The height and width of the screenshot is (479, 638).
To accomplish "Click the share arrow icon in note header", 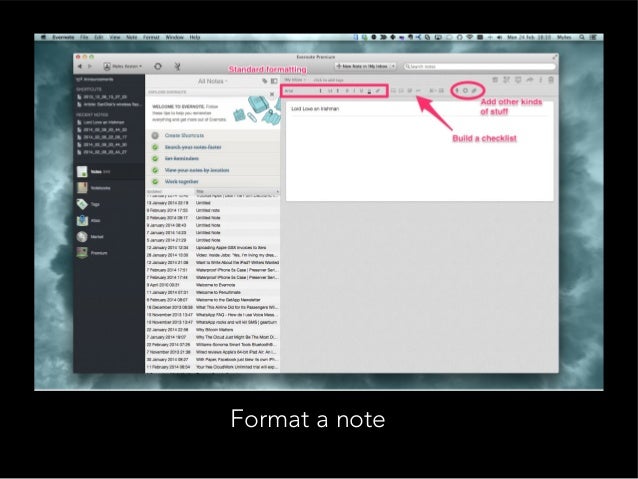I will [x=529, y=80].
